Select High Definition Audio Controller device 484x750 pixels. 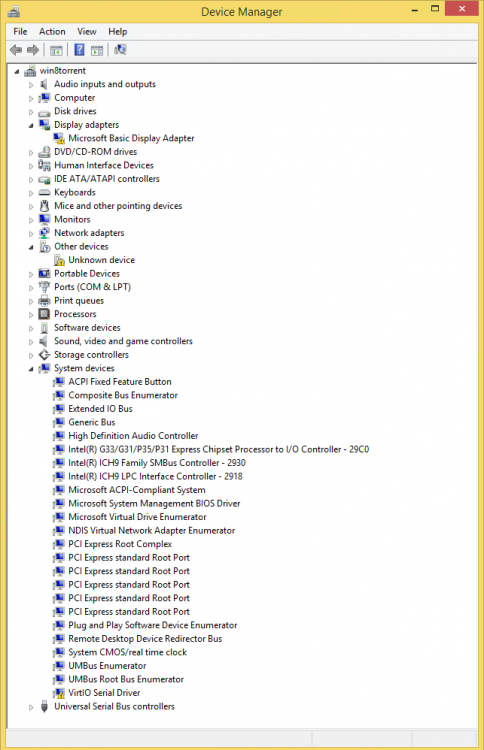click(x=133, y=436)
